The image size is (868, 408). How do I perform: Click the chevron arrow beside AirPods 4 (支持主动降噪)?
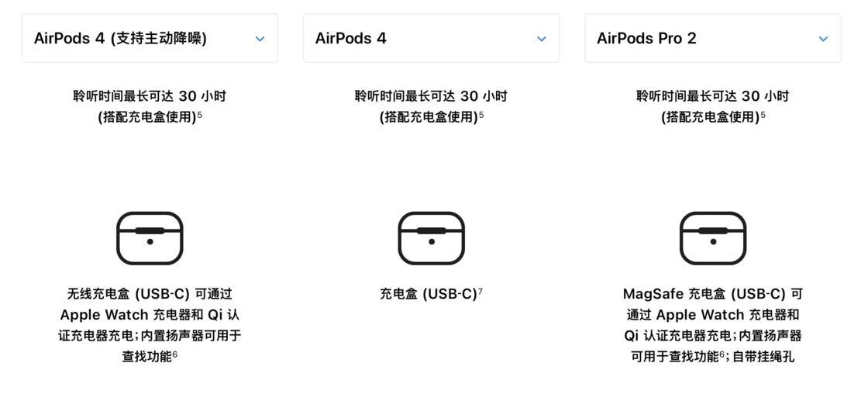coord(260,39)
